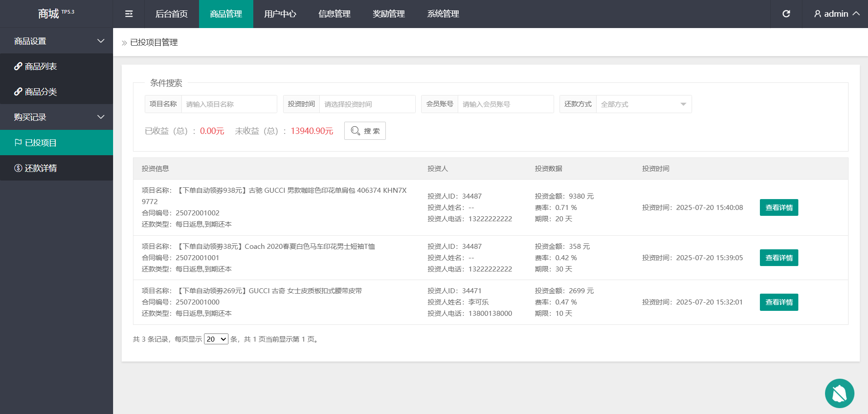The width and height of the screenshot is (868, 414).
Task: Open 后台首页 tab
Action: click(x=171, y=14)
